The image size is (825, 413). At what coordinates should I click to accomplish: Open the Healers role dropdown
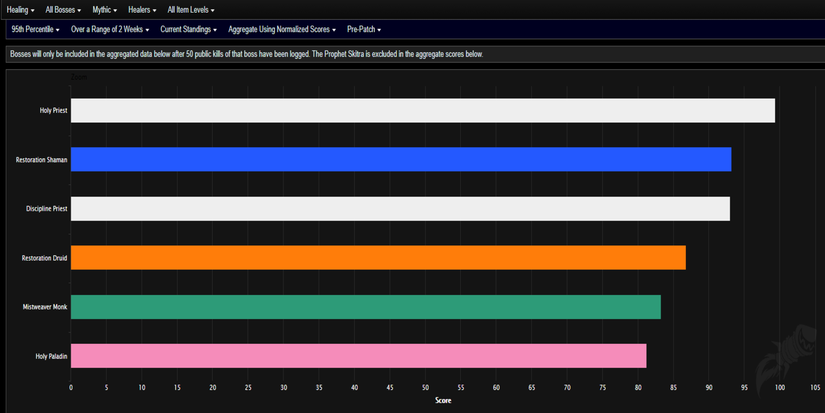142,10
